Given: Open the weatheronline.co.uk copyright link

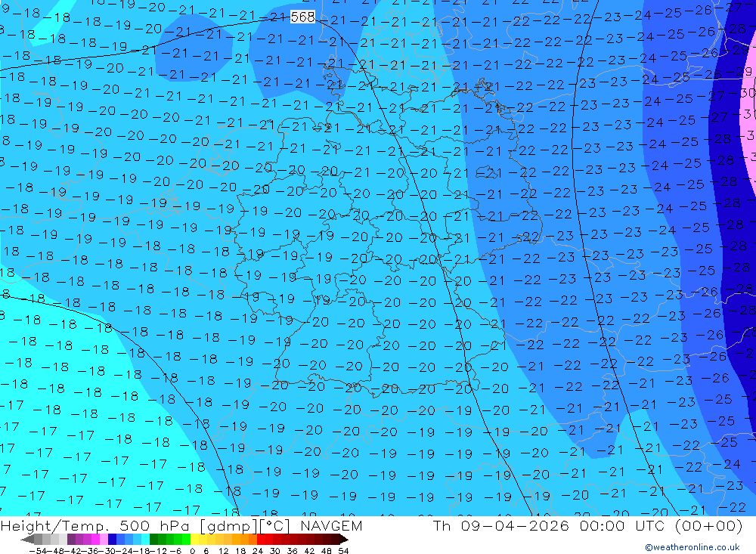Looking at the screenshot, I should (692, 547).
